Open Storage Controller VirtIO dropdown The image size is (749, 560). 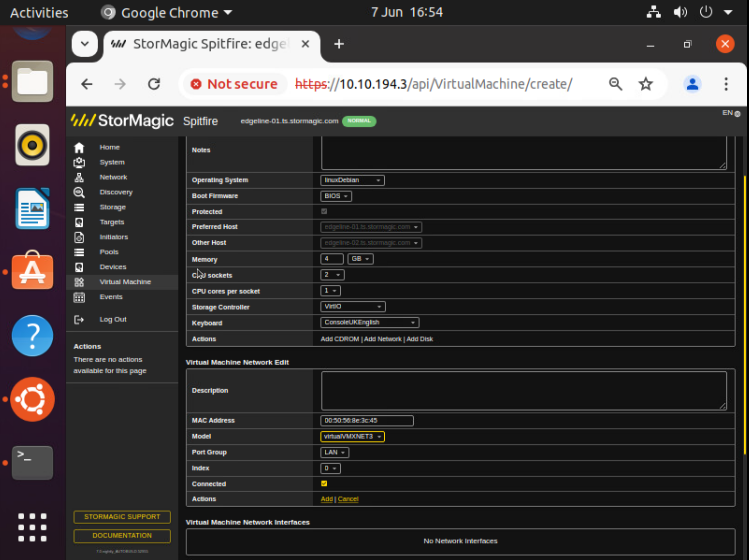tap(353, 307)
